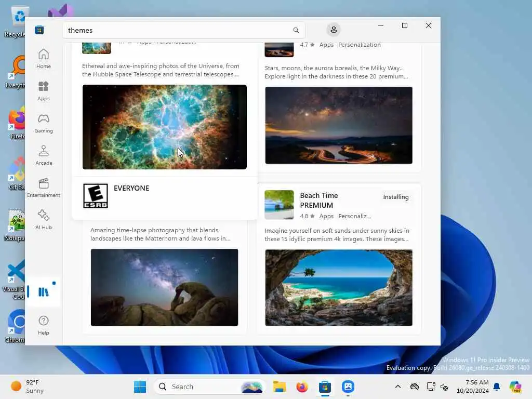Open Milky Way winding road screenshot
This screenshot has height=399, width=532.
(x=339, y=125)
